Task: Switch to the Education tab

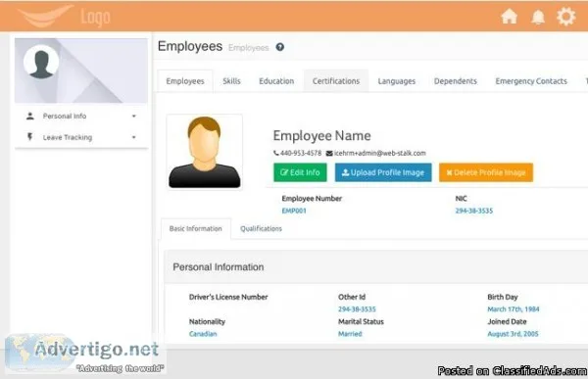Action: (x=276, y=81)
